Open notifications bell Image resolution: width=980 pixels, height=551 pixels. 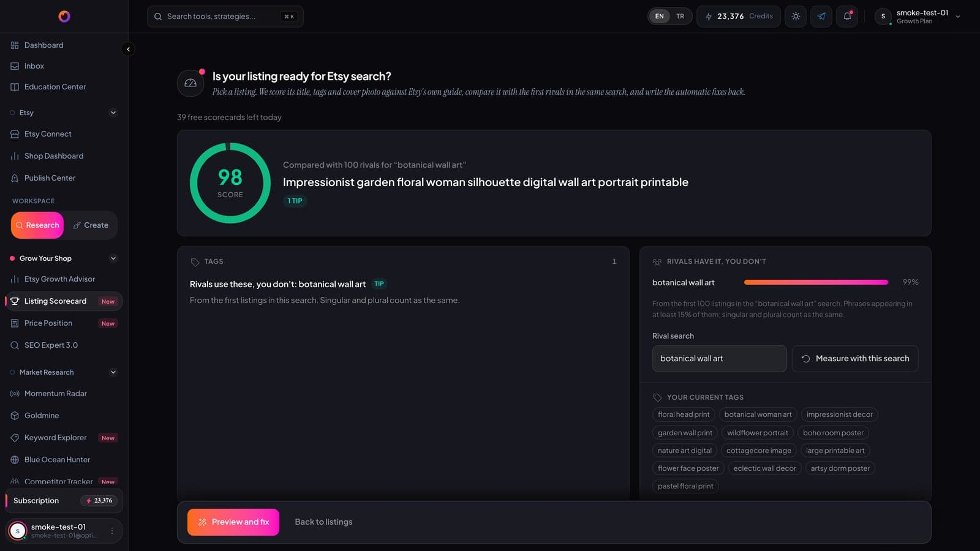tap(847, 17)
